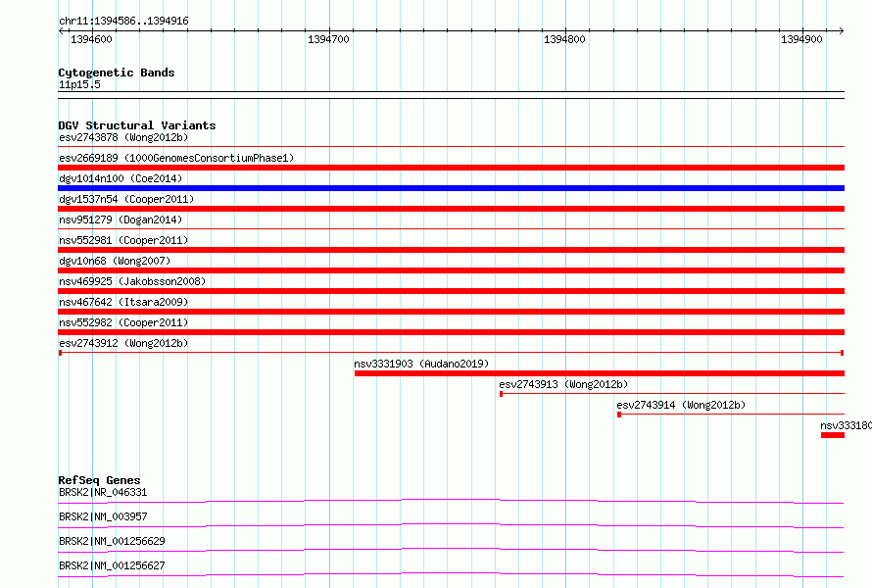Click ruler position 1394800
872x588 pixels.
pos(564,39)
